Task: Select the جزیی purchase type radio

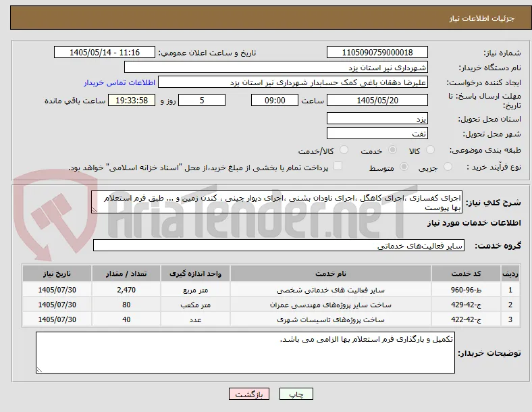Action: (448, 166)
